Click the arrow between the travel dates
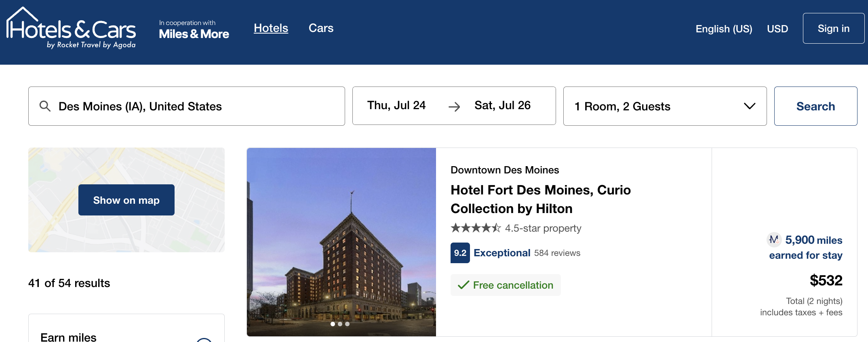 (454, 106)
